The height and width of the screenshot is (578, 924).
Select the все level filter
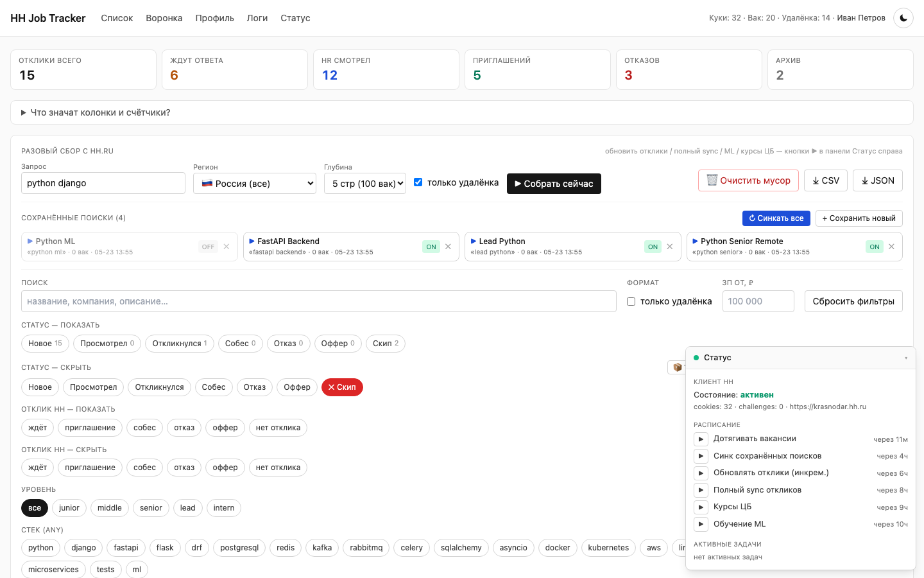pos(35,508)
